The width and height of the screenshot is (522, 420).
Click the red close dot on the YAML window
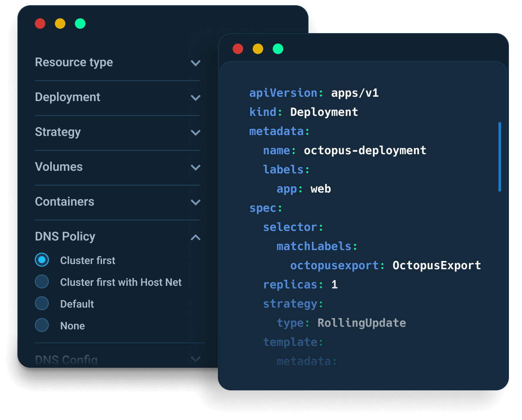(238, 49)
